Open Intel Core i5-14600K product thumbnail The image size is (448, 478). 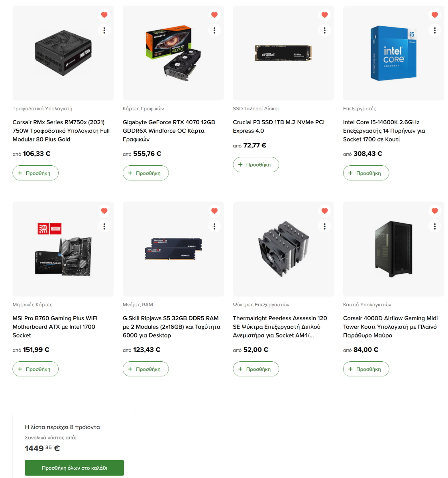[x=393, y=53]
